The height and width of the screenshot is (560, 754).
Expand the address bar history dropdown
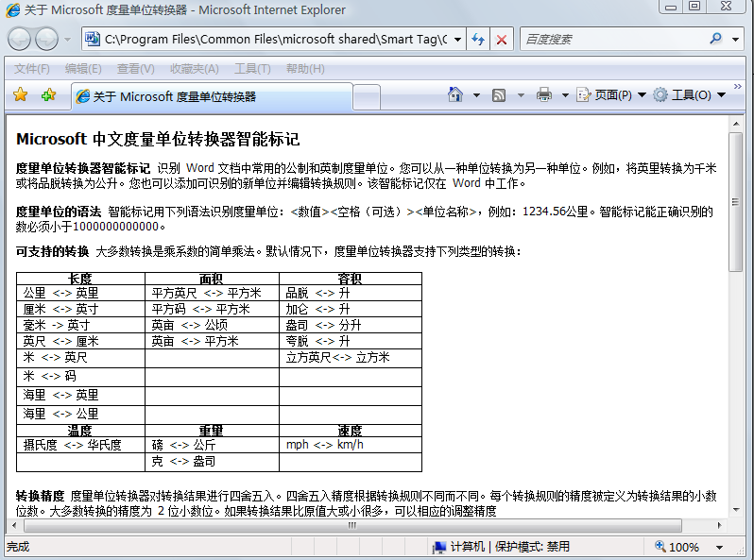(457, 40)
